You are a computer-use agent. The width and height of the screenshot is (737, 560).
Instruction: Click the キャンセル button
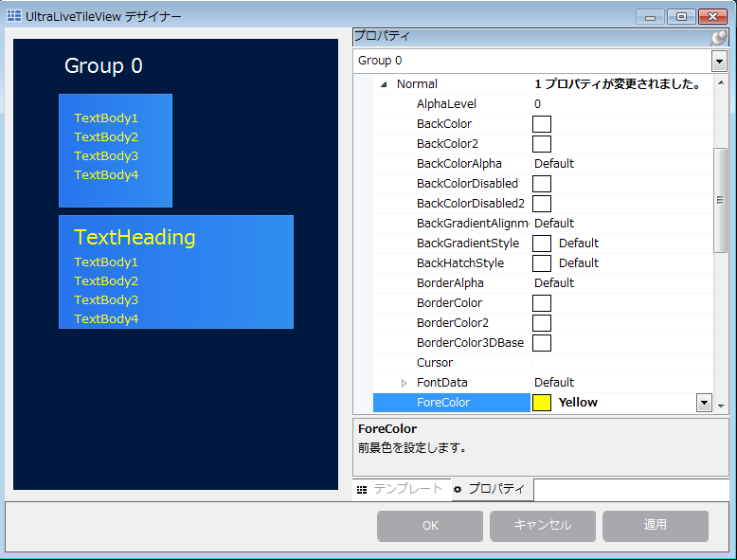click(x=543, y=526)
